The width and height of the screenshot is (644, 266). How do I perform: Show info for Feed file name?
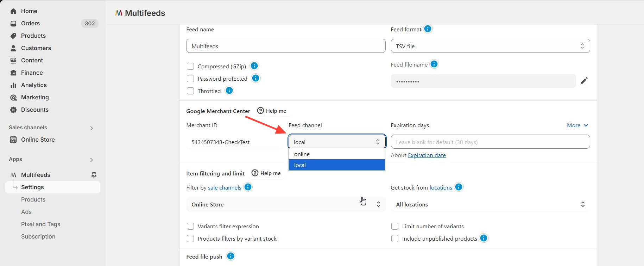[x=434, y=64]
